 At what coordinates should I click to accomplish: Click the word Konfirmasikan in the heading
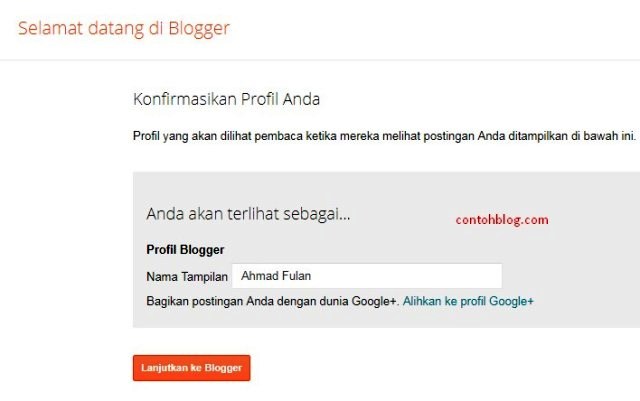pyautogui.click(x=172, y=100)
